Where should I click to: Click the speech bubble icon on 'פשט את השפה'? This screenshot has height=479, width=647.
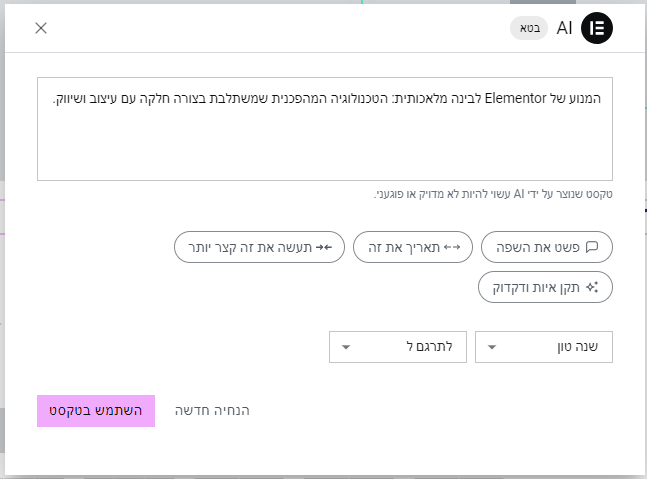[591, 246]
